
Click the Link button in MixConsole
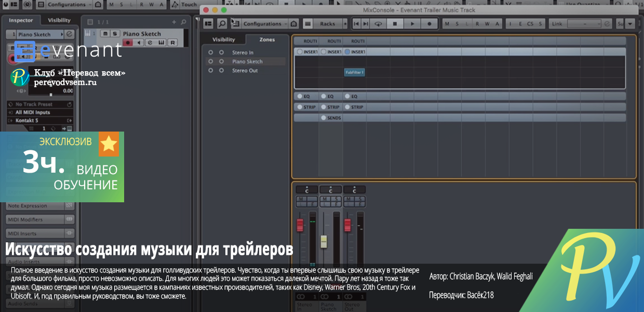557,23
